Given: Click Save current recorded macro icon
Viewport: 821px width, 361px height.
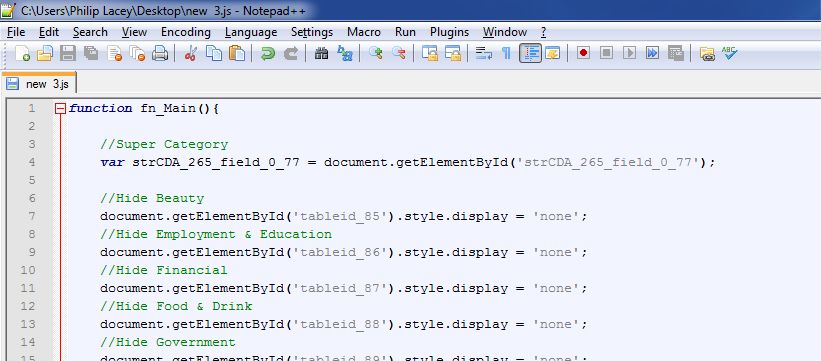Looking at the screenshot, I should (675, 53).
